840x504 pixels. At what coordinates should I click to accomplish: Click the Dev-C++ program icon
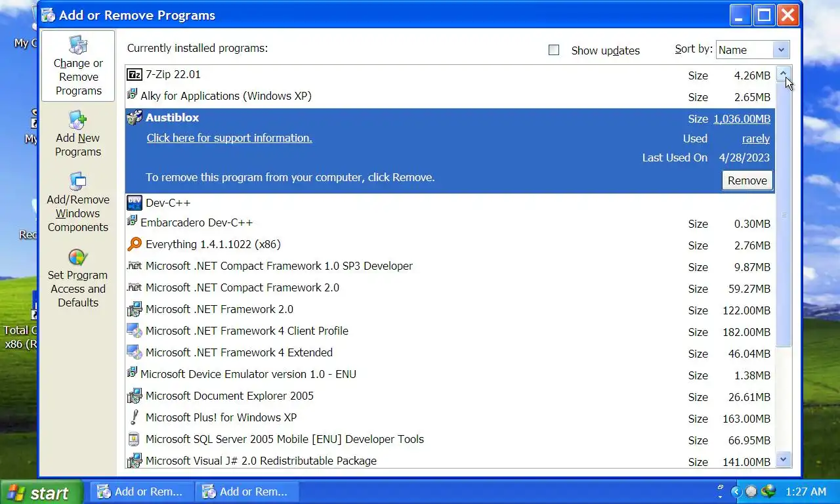(135, 203)
